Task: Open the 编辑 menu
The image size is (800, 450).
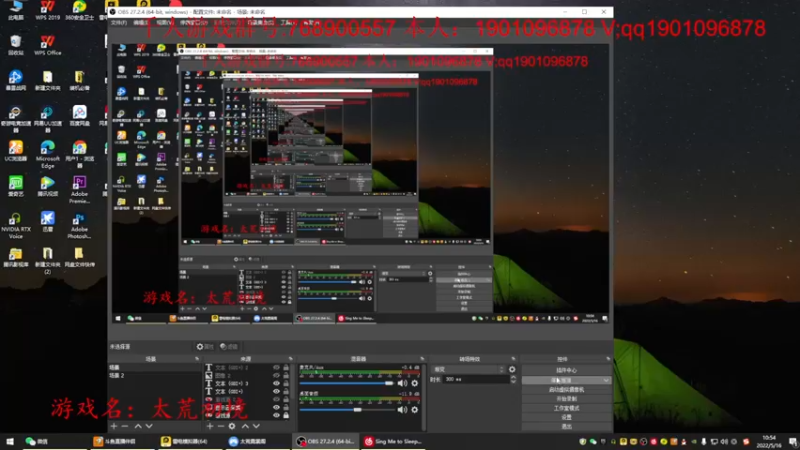Action: (141, 23)
